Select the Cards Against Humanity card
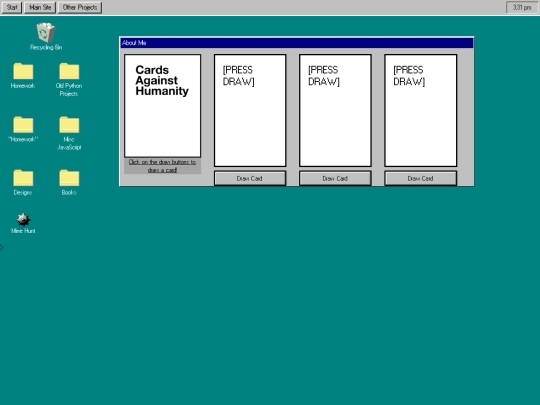 tap(163, 106)
